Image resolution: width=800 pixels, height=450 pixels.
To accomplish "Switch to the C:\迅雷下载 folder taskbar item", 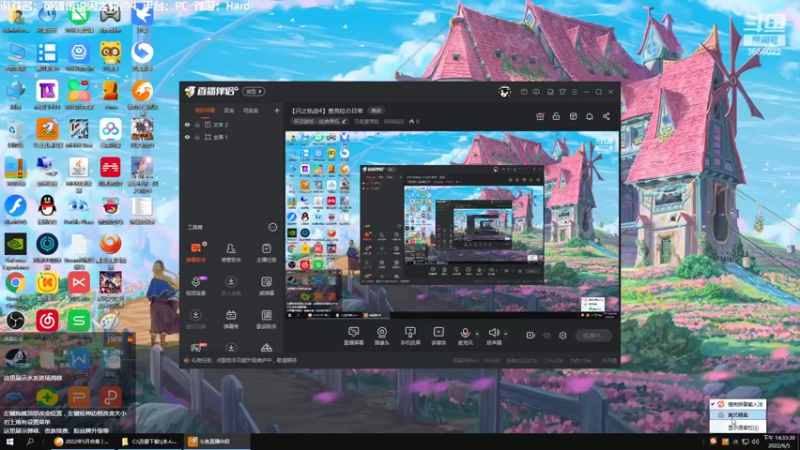I will tap(149, 441).
